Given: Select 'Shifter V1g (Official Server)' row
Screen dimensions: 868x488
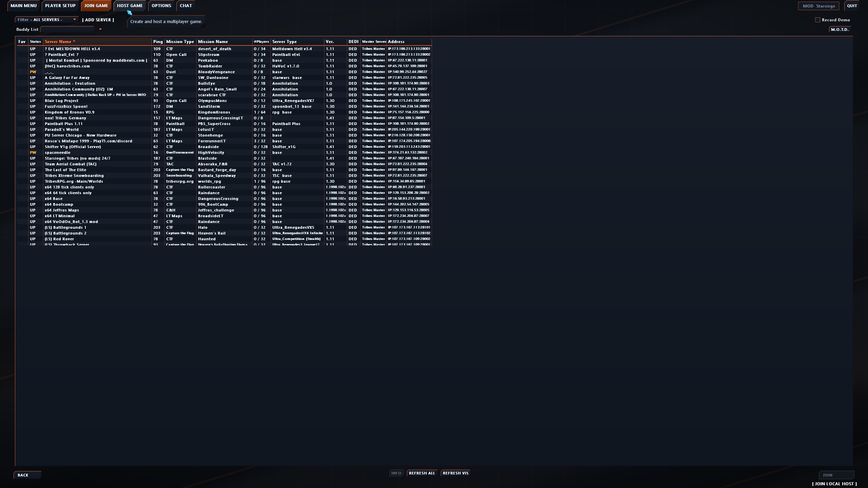Looking at the screenshot, I should tap(224, 147).
